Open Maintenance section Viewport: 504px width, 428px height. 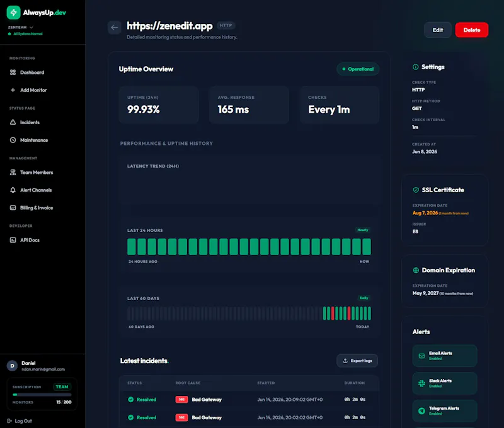[x=34, y=140]
